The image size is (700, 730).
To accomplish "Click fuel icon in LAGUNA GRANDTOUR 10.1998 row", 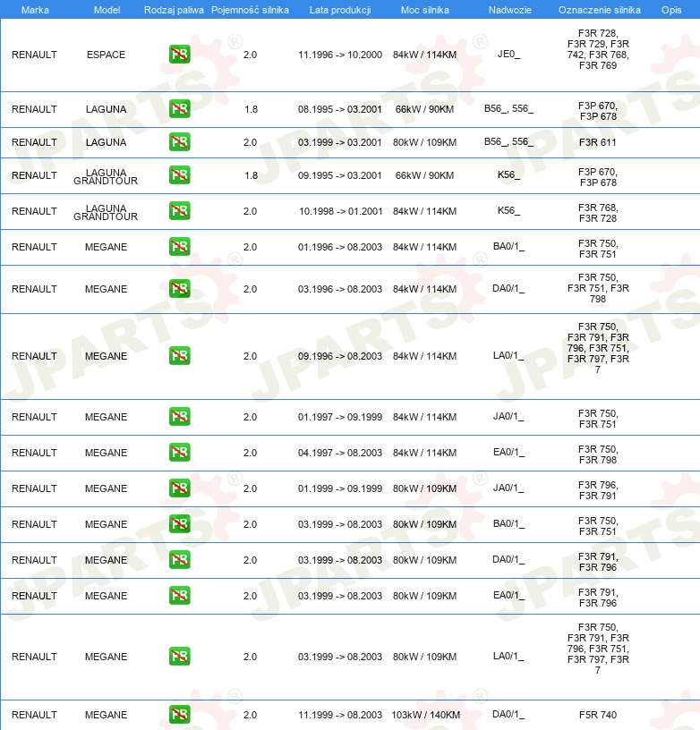I will (x=179, y=211).
